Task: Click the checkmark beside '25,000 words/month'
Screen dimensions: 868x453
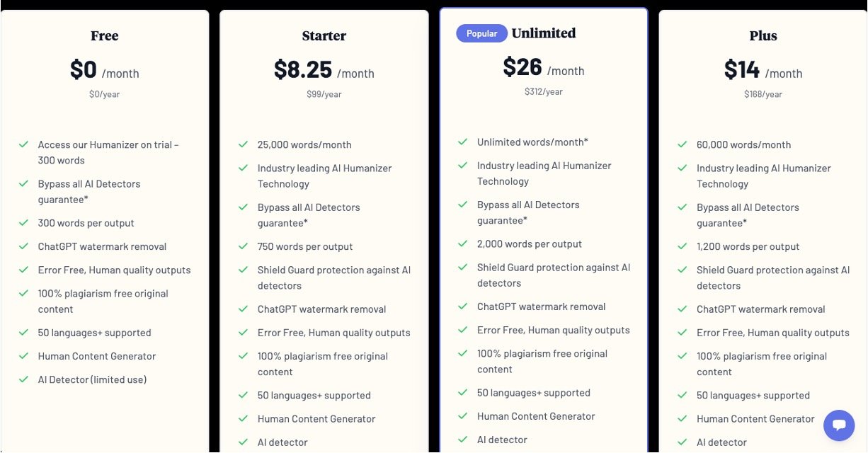Action: (244, 144)
